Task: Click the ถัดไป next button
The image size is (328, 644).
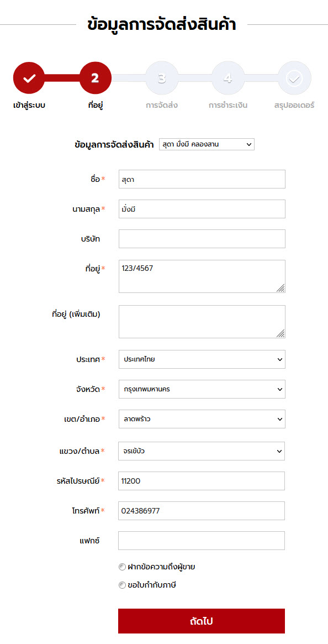Action: point(202,621)
